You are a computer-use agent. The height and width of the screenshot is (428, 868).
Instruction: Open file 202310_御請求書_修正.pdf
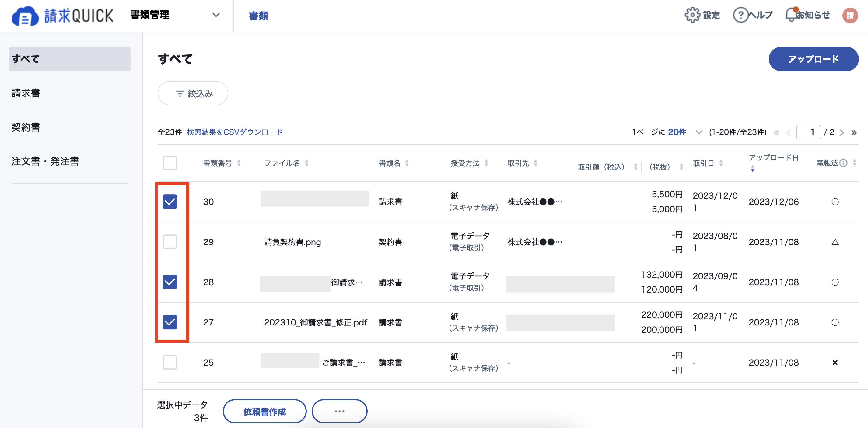point(315,322)
